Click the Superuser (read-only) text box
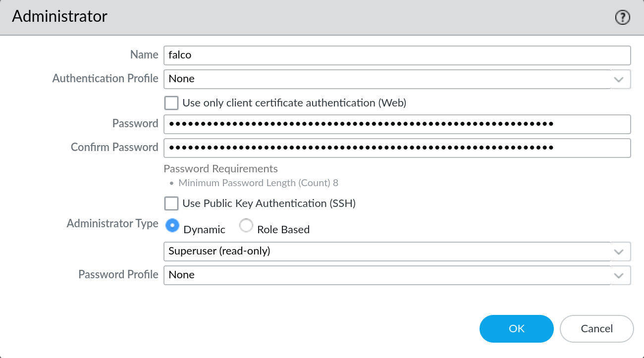This screenshot has width=644, height=358. (x=386, y=252)
